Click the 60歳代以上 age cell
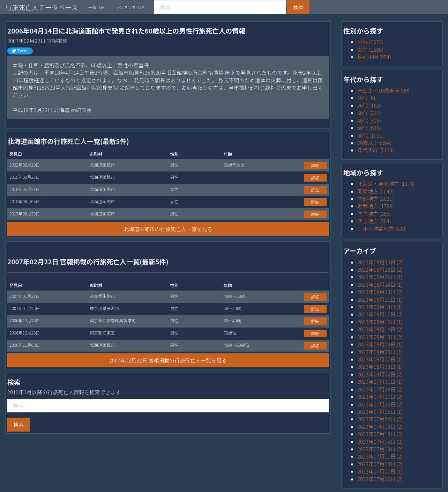Image resolution: width=448 pixels, height=492 pixels. (234, 165)
